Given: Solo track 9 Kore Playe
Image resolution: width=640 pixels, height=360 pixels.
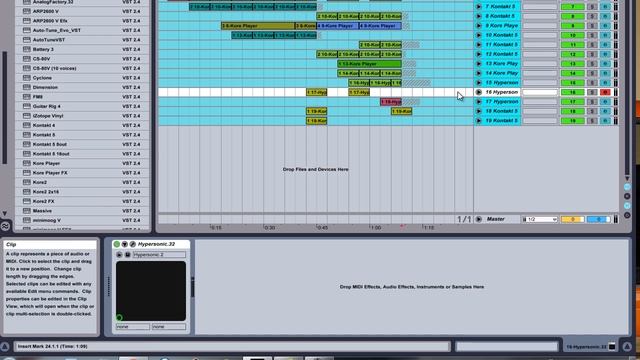Looking at the screenshot, I should click(x=592, y=26).
